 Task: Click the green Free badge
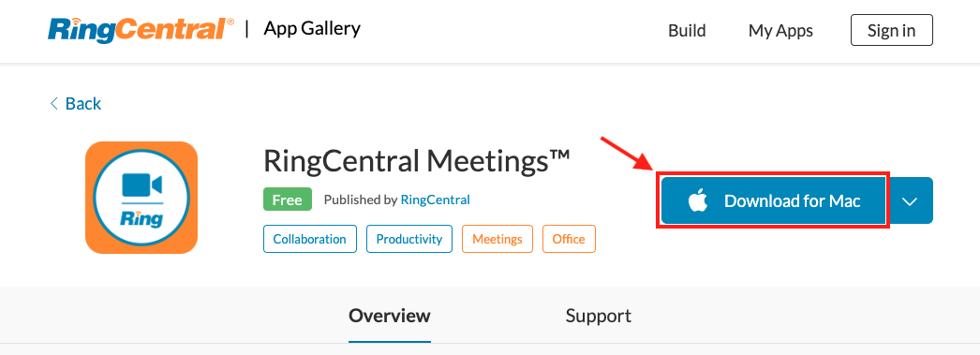coord(288,200)
